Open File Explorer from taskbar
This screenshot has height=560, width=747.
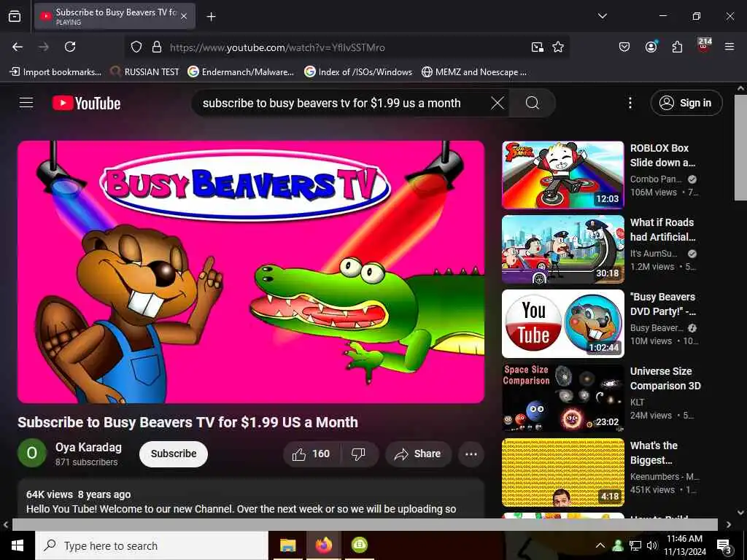pyautogui.click(x=287, y=545)
